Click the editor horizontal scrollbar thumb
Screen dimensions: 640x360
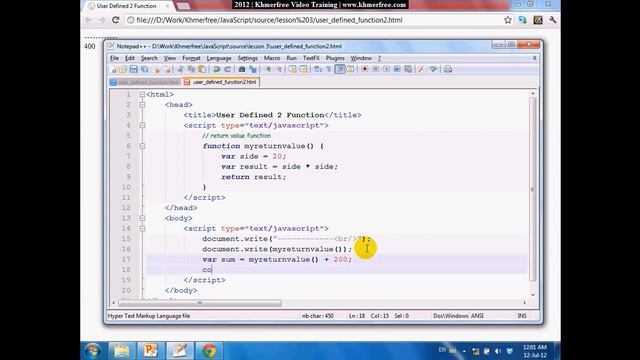pyautogui.click(x=200, y=303)
